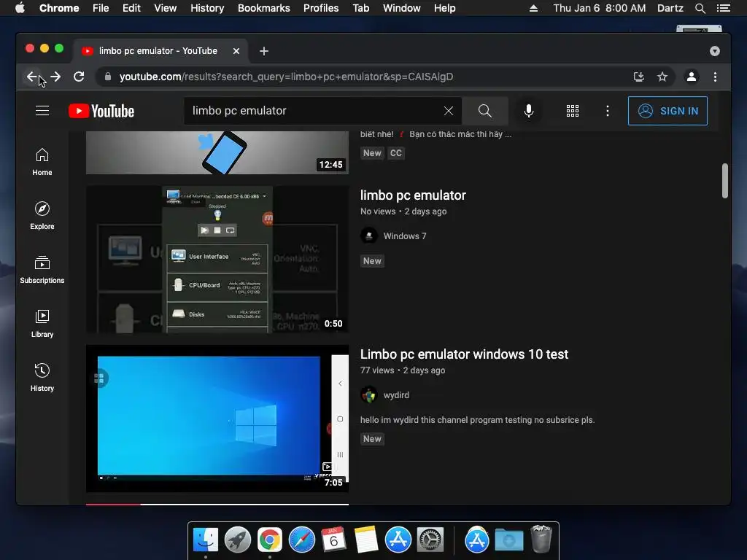Open Library in YouTube sidebar

42,324
